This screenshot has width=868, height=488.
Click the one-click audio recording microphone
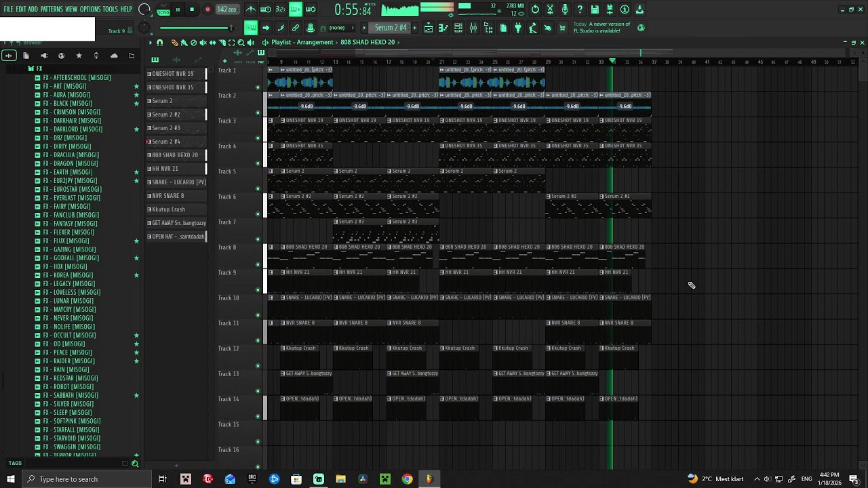(565, 9)
